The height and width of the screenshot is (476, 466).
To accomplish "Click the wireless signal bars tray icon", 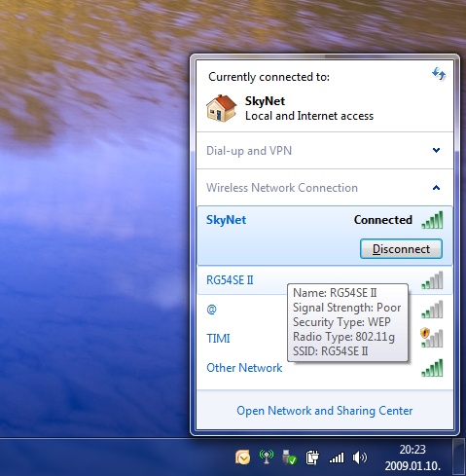I will pyautogui.click(x=337, y=458).
